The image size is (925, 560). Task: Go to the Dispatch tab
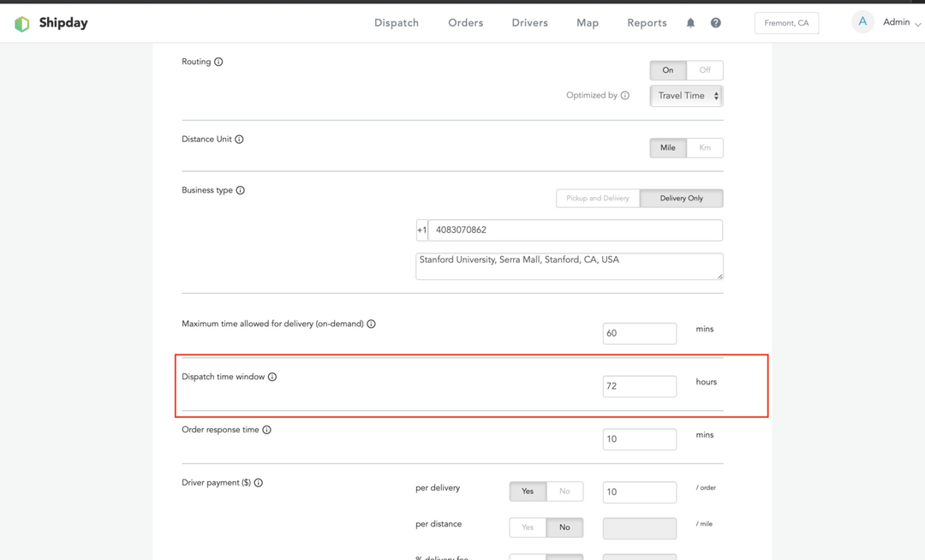pyautogui.click(x=397, y=23)
